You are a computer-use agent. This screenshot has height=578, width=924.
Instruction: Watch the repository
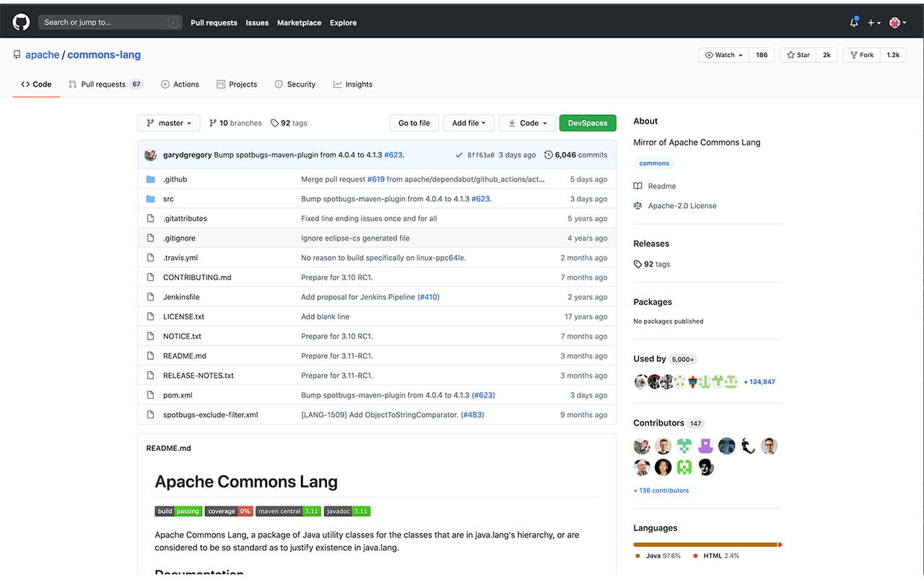click(x=723, y=54)
